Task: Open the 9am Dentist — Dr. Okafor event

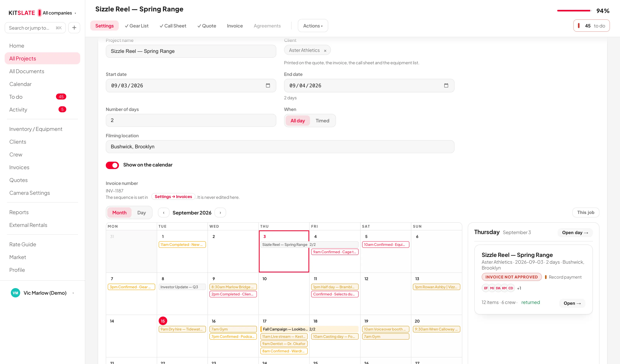Action: pos(284,344)
